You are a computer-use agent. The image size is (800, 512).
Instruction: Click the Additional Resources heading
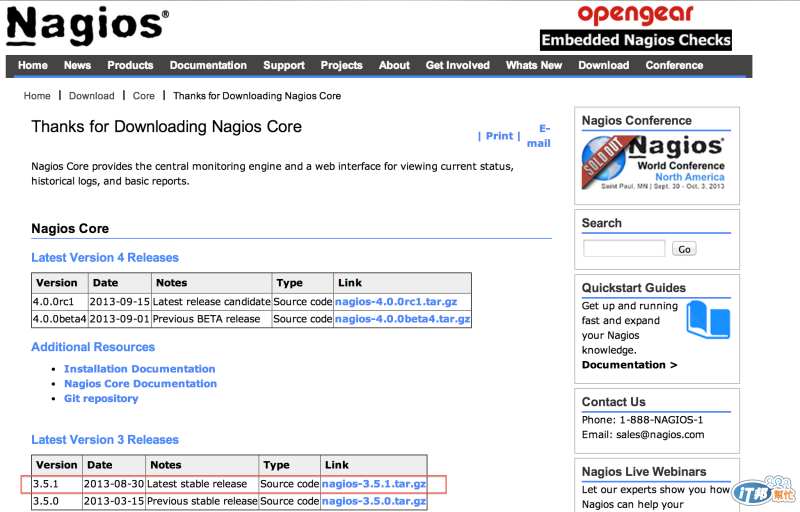(x=93, y=347)
